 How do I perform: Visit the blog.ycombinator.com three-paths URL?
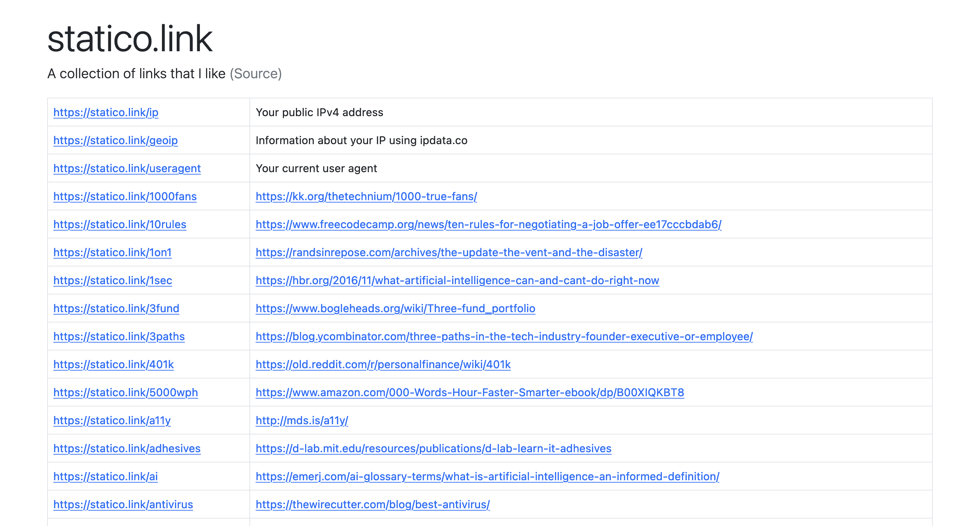coord(504,336)
